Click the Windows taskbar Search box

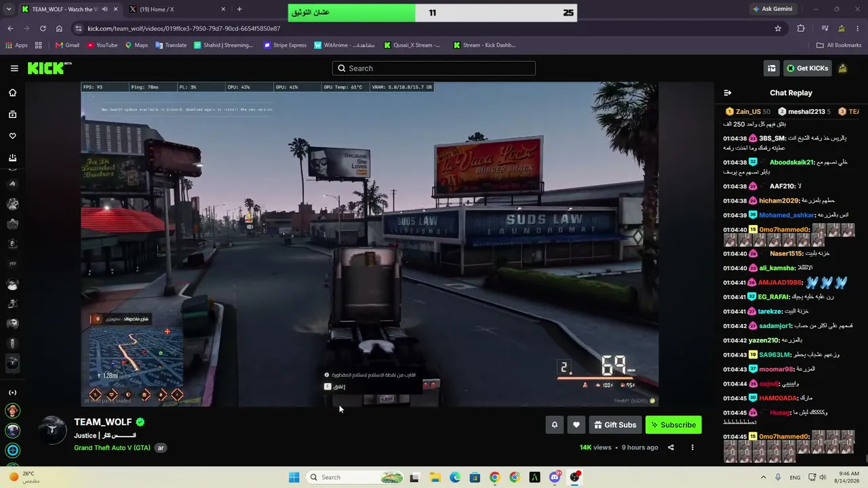click(x=355, y=477)
